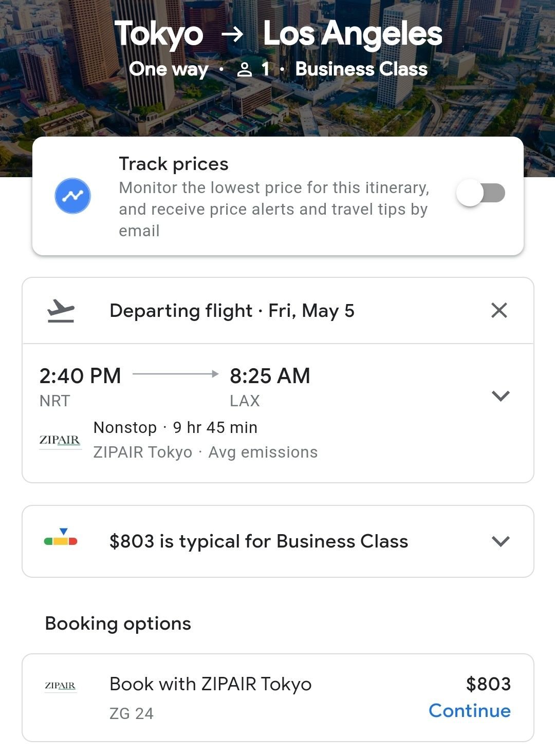Click the ZIPAIR logo in booking options

pos(61,686)
